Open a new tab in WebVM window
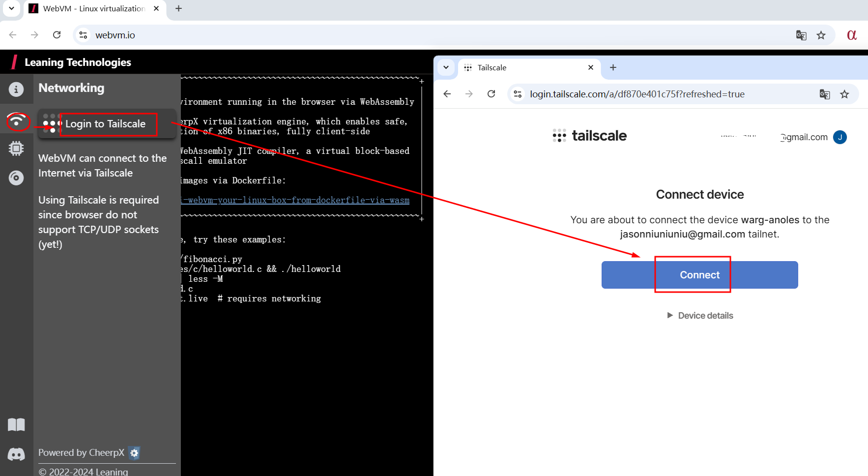The height and width of the screenshot is (476, 868). (178, 8)
